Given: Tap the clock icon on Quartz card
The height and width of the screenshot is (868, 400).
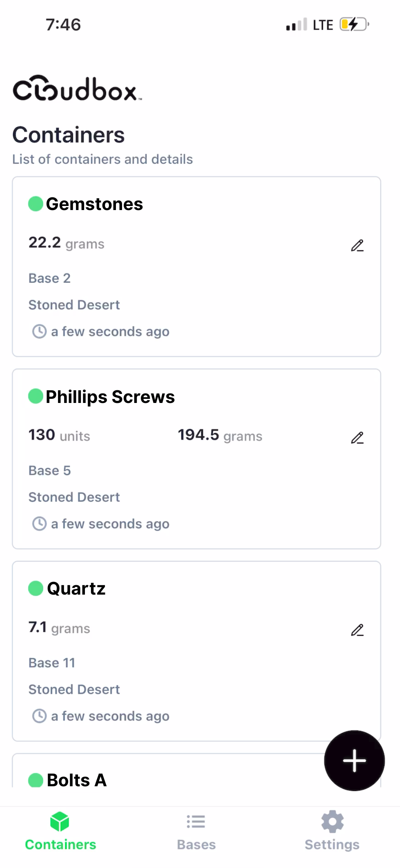Looking at the screenshot, I should click(39, 716).
